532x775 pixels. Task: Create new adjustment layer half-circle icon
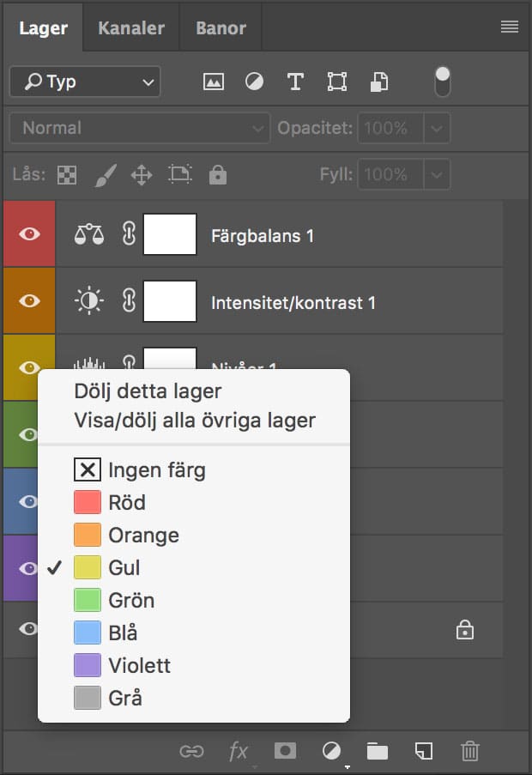coord(331,751)
